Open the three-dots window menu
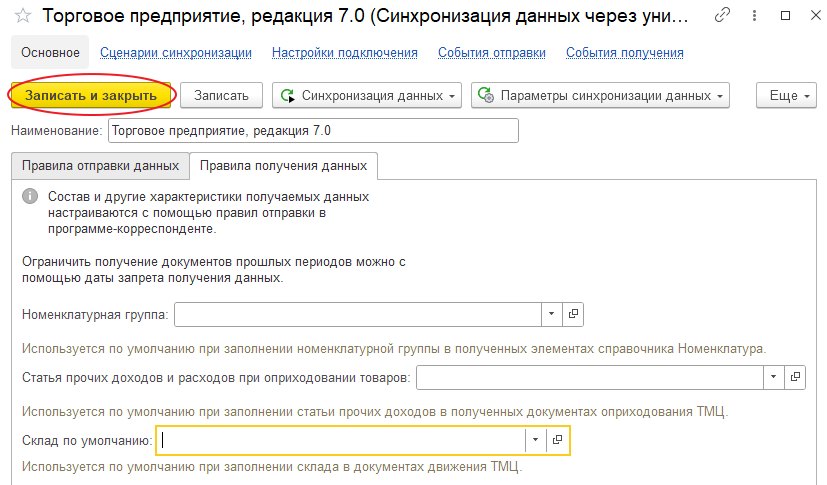 (754, 16)
